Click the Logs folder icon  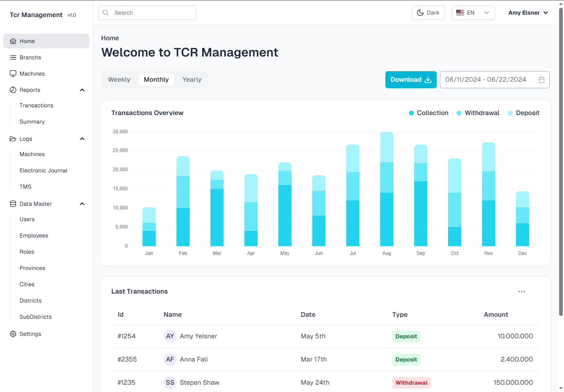click(x=13, y=139)
